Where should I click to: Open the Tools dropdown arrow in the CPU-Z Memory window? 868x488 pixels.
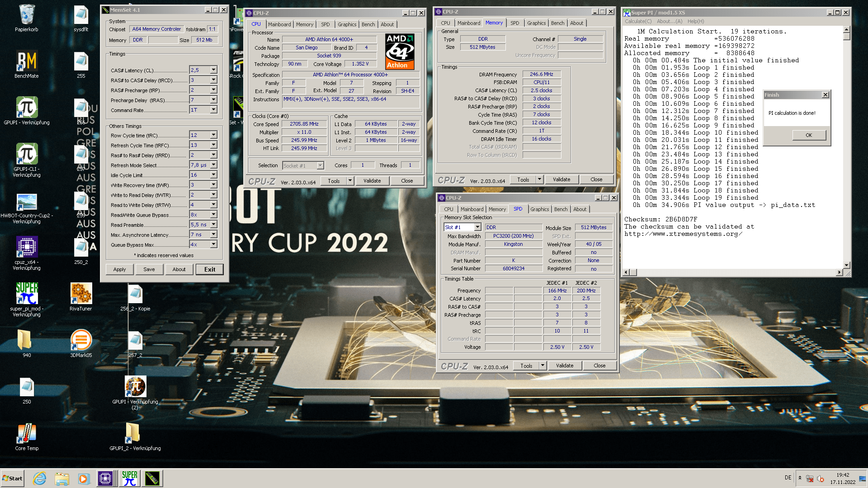point(539,179)
